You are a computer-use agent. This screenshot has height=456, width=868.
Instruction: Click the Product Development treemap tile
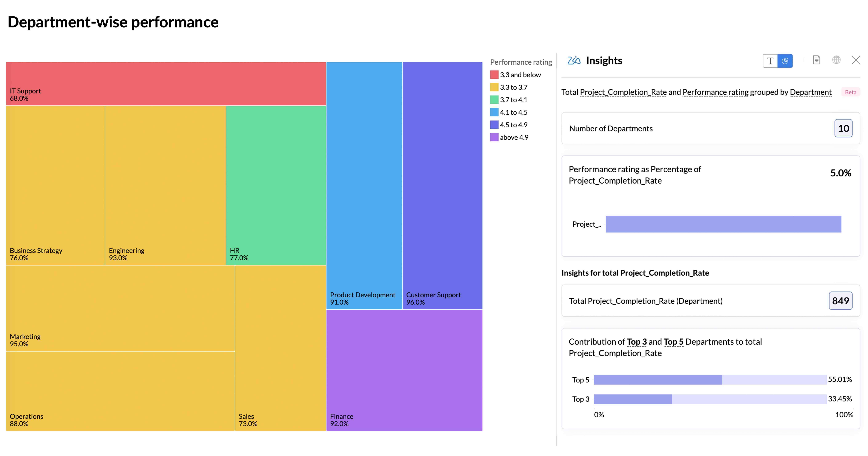364,186
